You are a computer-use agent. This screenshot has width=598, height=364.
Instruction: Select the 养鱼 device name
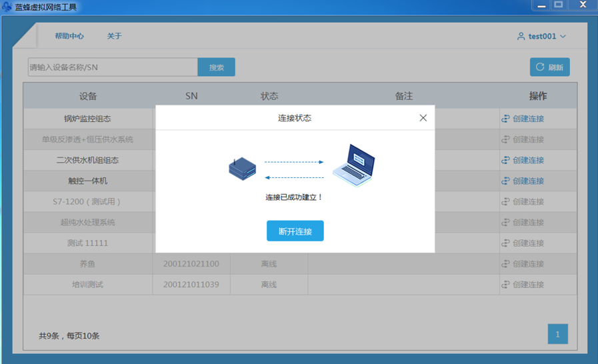click(87, 263)
